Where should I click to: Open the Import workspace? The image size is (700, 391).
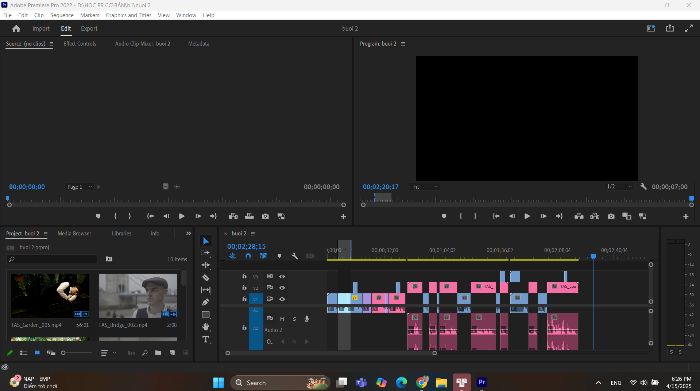pos(41,29)
